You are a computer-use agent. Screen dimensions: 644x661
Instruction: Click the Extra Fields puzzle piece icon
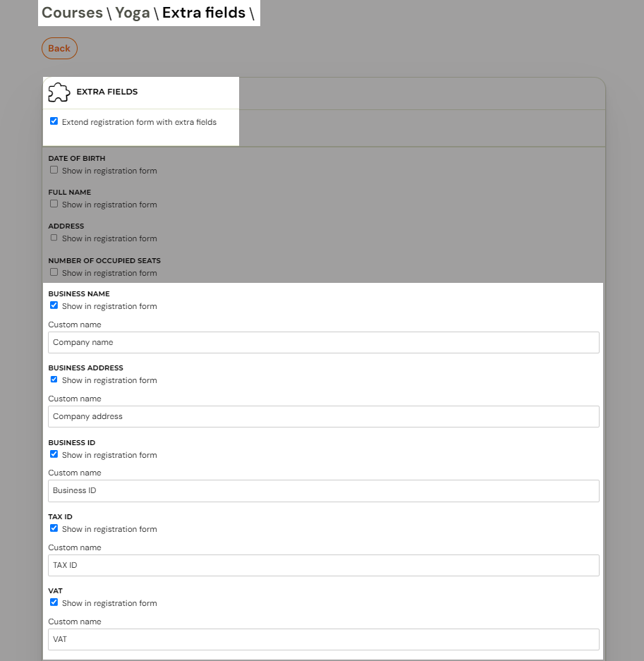(59, 92)
